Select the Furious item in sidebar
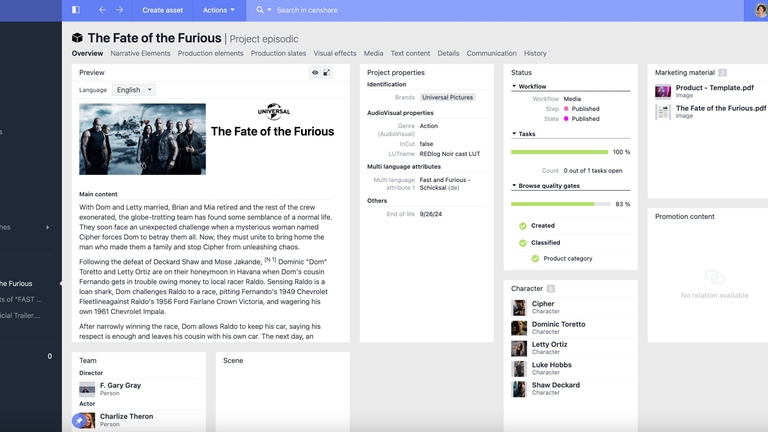Viewport: 768px width, 432px height. point(16,284)
